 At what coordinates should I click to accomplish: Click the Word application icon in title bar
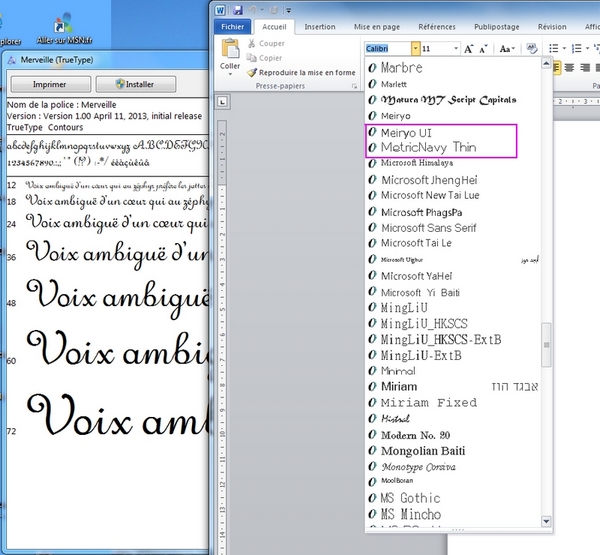220,10
